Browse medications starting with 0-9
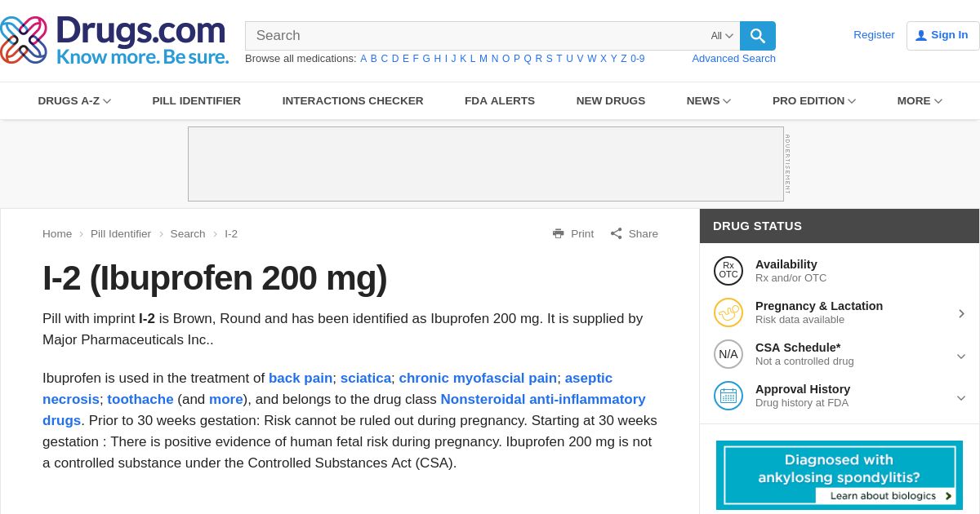The width and height of the screenshot is (980, 514). pyautogui.click(x=638, y=59)
